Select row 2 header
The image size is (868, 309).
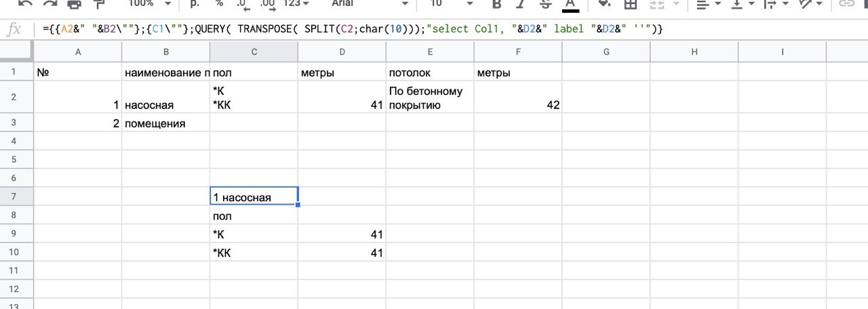pyautogui.click(x=16, y=98)
